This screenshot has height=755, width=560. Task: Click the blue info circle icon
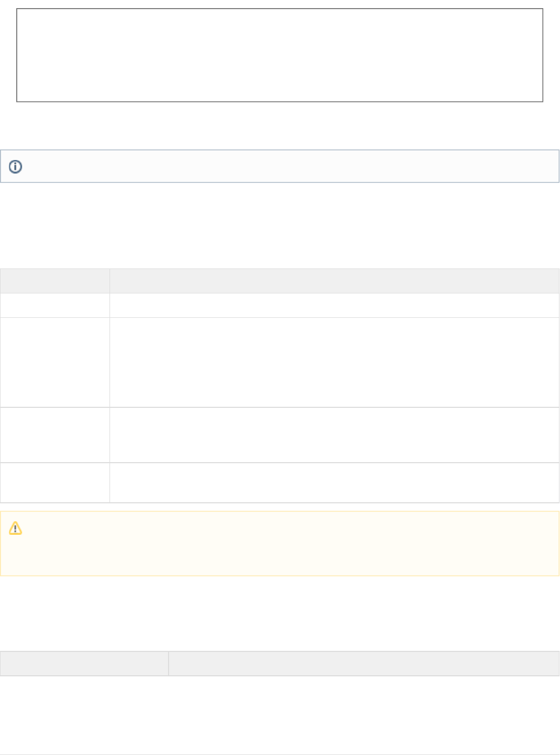click(x=16, y=167)
